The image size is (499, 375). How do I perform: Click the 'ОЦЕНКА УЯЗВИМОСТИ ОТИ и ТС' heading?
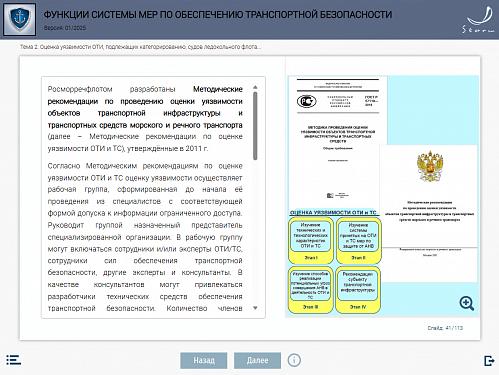(333, 212)
